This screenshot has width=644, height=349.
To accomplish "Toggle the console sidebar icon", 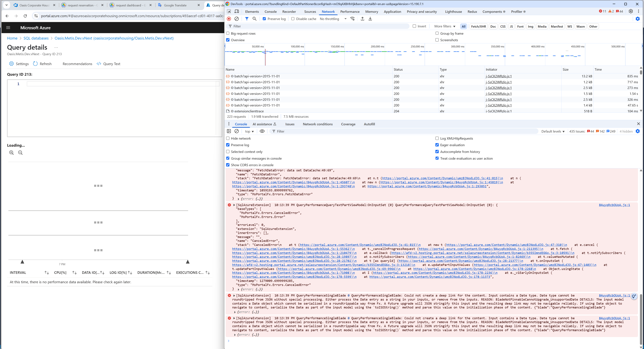I will 229,131.
